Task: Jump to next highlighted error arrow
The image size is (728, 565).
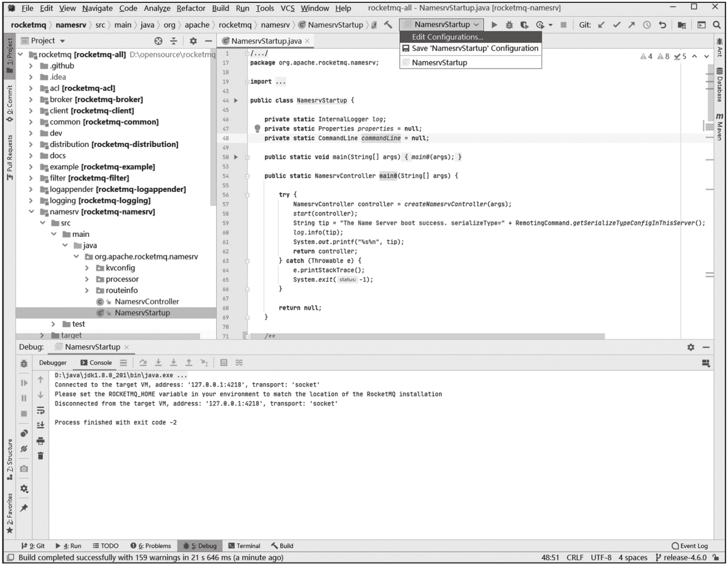Action: pyautogui.click(x=706, y=57)
